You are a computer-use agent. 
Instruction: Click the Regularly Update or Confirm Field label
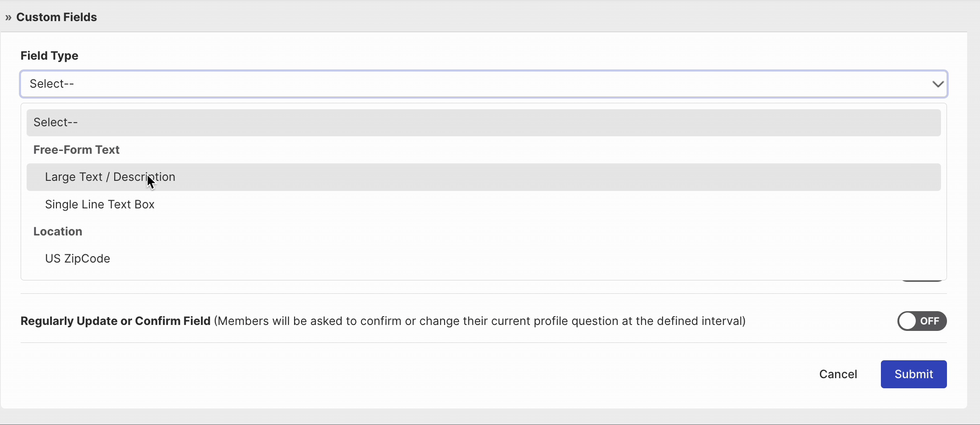[116, 321]
